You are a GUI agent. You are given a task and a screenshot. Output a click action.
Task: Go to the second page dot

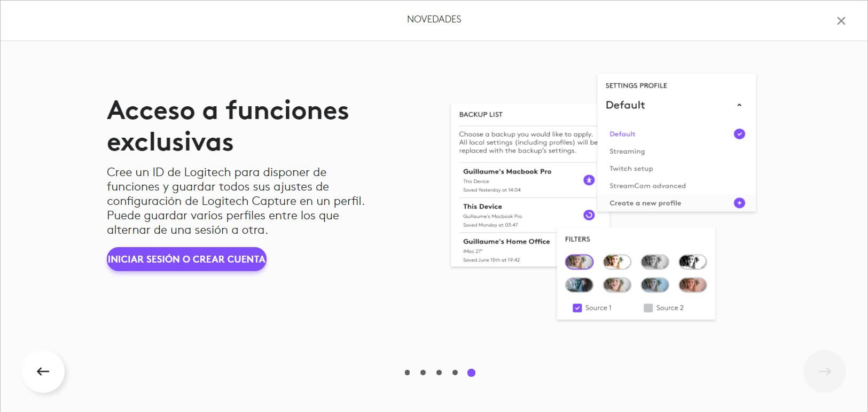[423, 373]
